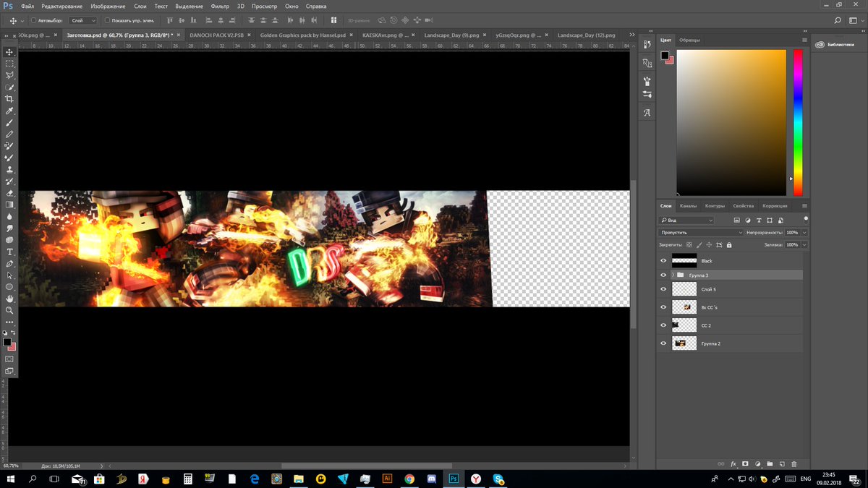Click the lock-all padlock in Layers panel

(730, 244)
